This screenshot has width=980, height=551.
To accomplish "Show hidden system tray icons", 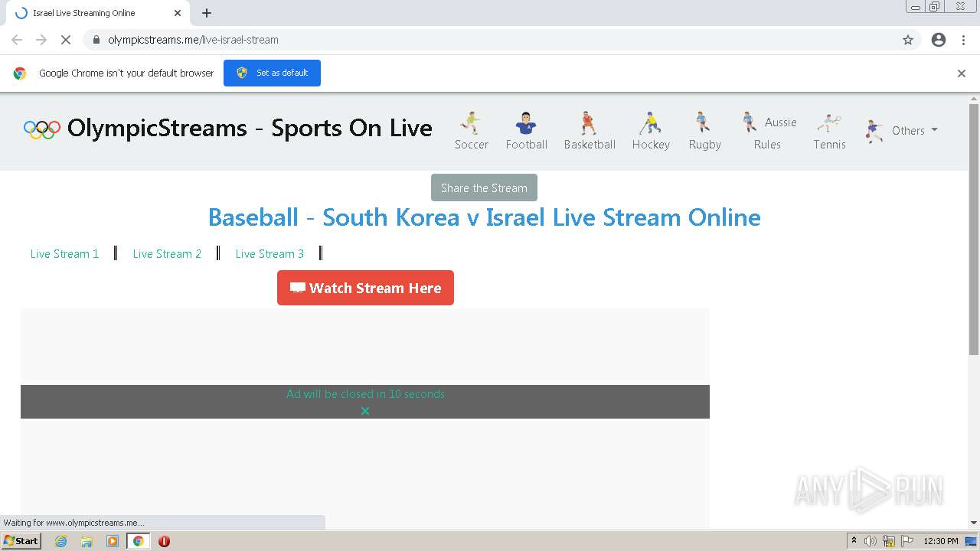I will 854,541.
